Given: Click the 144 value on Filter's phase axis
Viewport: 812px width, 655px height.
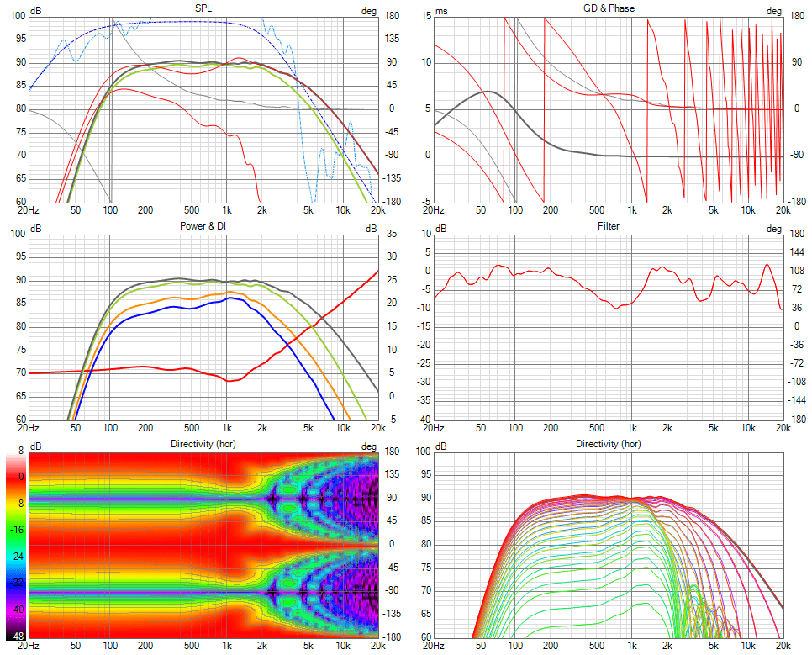Looking at the screenshot, I should [x=798, y=252].
